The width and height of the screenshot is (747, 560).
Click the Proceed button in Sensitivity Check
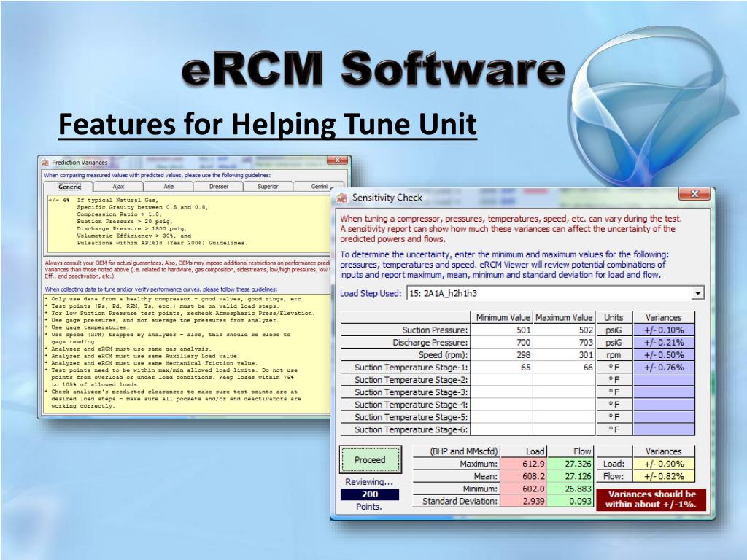tap(370, 459)
